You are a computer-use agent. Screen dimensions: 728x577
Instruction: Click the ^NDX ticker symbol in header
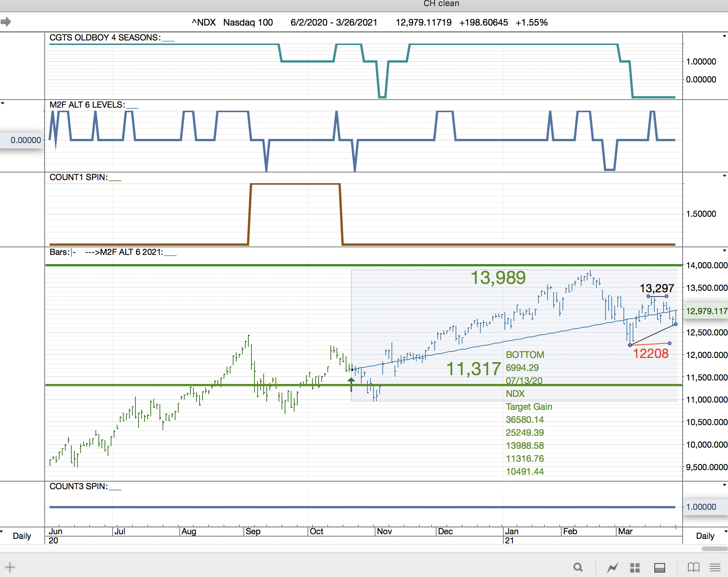coord(204,23)
